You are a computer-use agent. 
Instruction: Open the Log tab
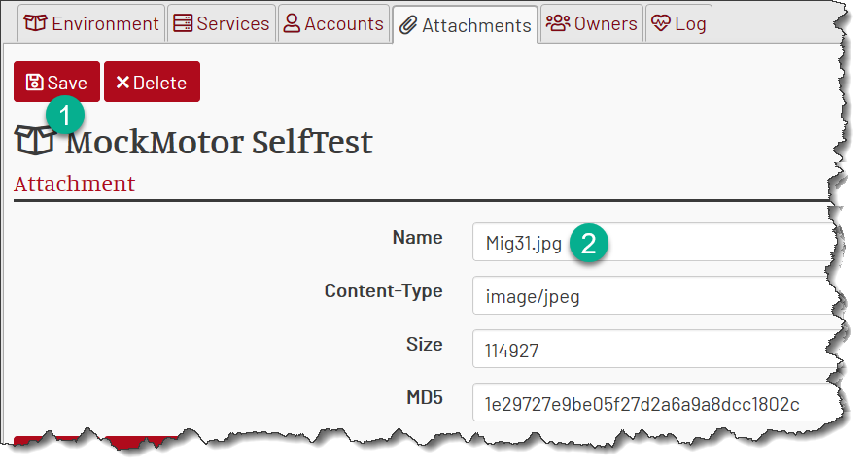[678, 23]
